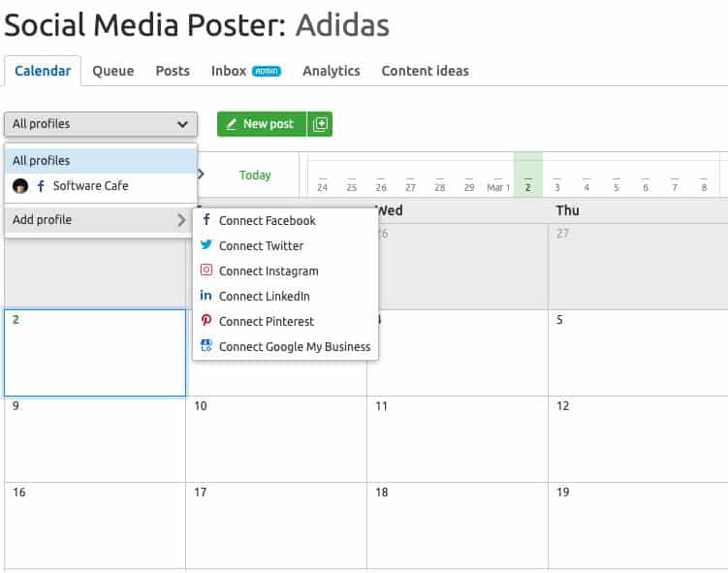
Task: Go to next period using arrow
Action: (x=201, y=175)
